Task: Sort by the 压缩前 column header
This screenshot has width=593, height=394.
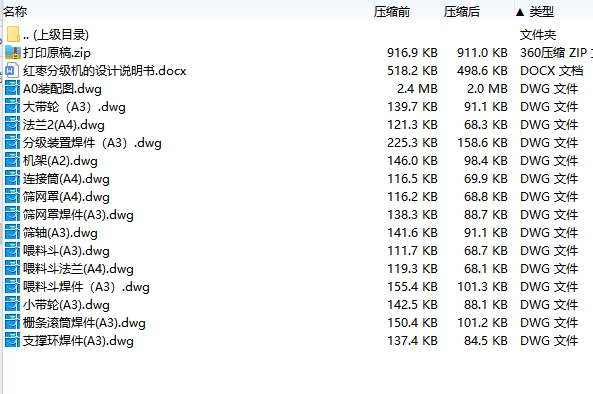Action: click(392, 12)
